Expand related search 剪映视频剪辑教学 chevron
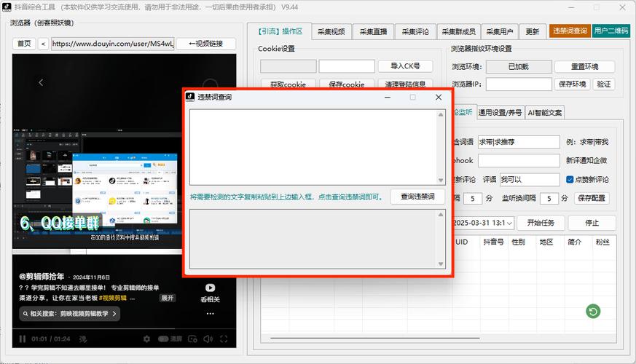The image size is (636, 364). [114, 314]
